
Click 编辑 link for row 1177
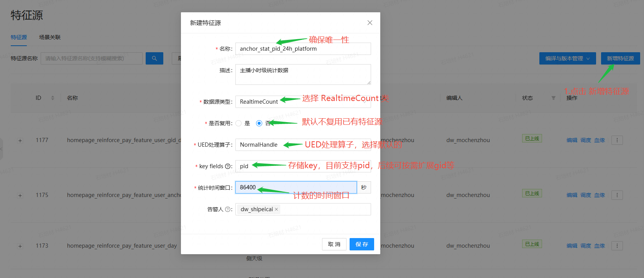[572, 140]
